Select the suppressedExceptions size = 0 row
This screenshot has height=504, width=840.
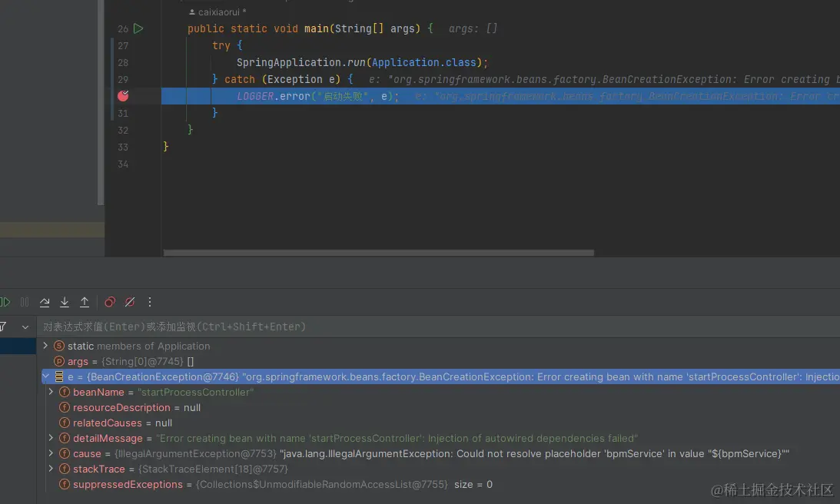[x=438, y=484]
